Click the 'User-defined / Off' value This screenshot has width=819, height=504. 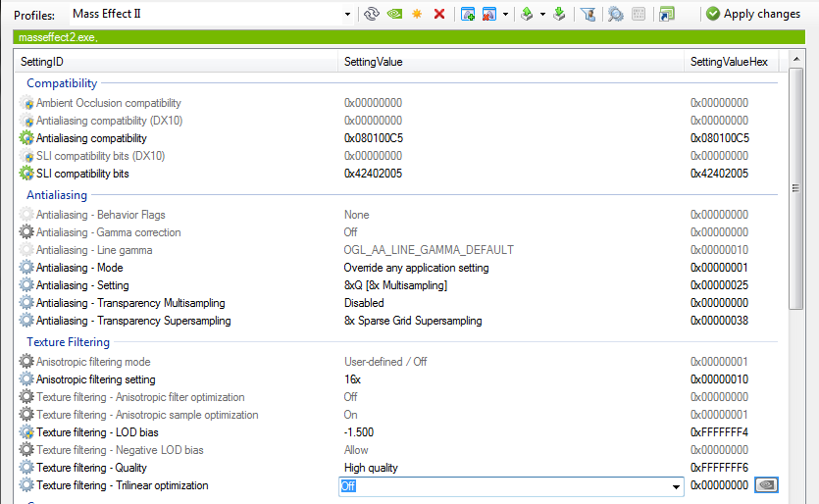point(385,362)
